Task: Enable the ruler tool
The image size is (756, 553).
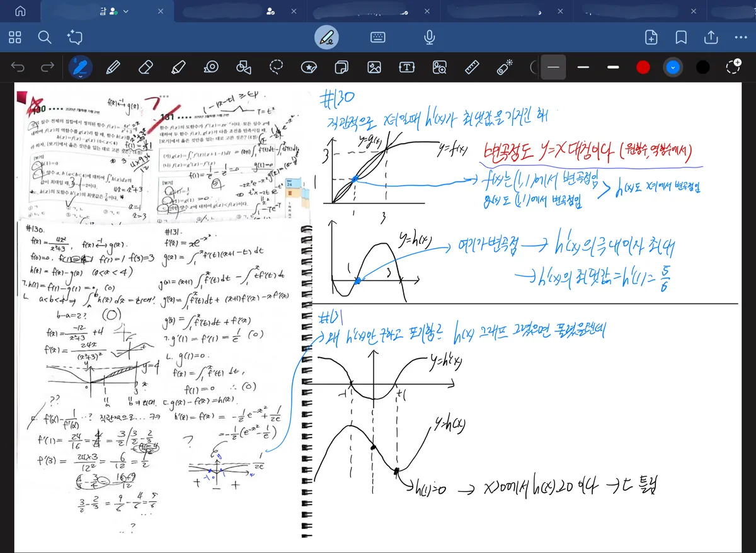Action: 472,67
